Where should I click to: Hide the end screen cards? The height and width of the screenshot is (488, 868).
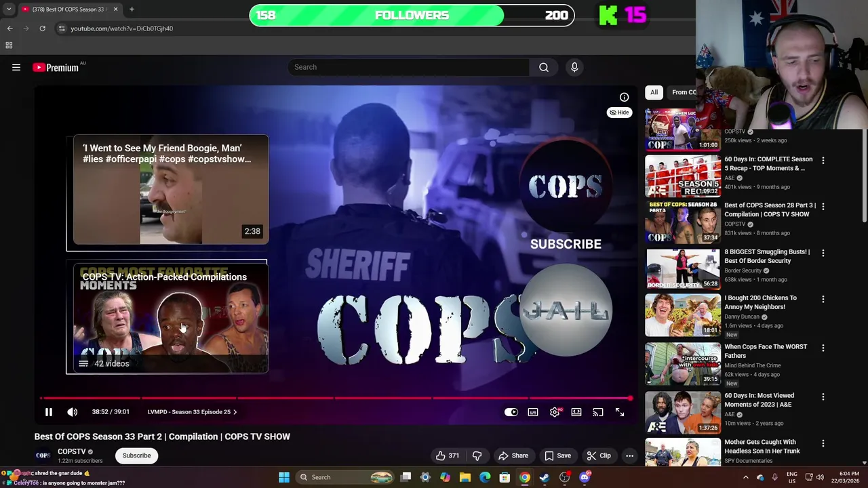pos(619,113)
